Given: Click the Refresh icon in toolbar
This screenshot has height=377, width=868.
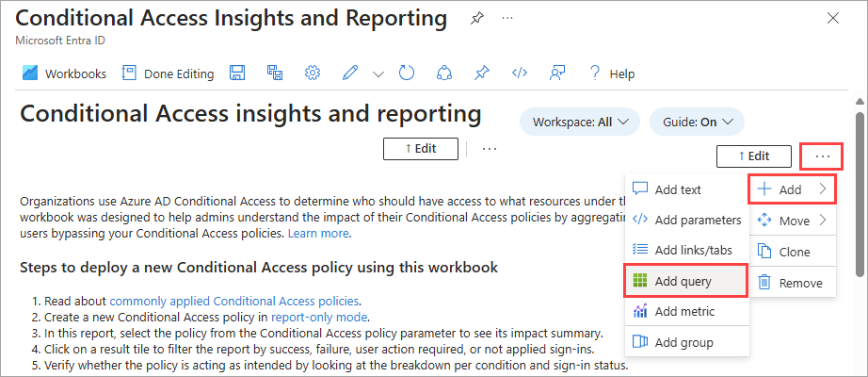Looking at the screenshot, I should pyautogui.click(x=407, y=73).
